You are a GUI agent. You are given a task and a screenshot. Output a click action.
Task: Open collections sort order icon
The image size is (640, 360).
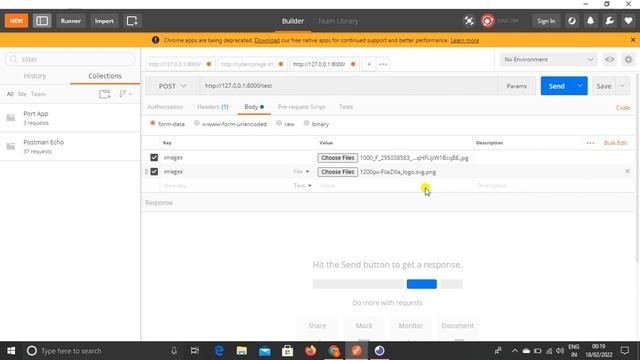pyautogui.click(x=125, y=94)
